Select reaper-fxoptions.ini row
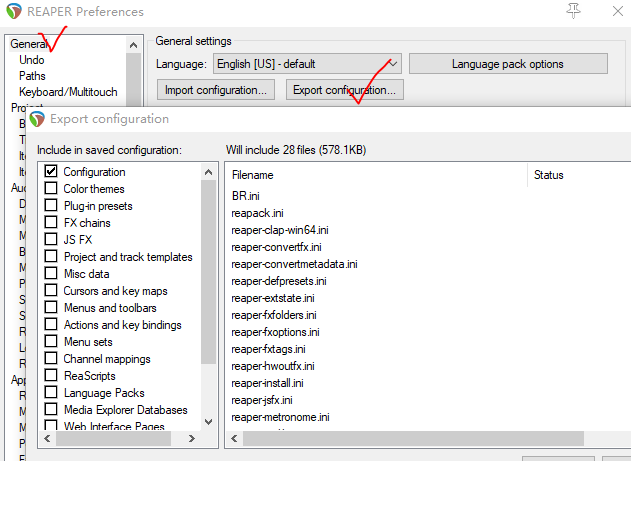This screenshot has width=631, height=532. click(276, 332)
